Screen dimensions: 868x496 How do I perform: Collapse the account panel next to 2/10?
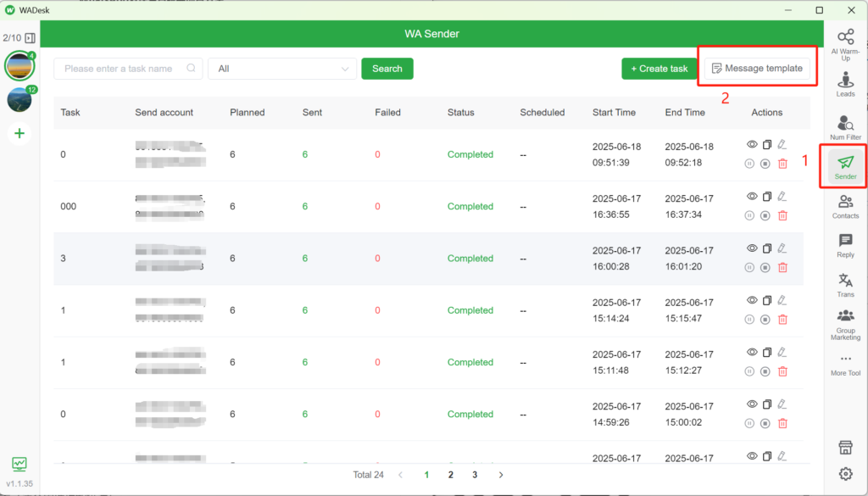pyautogui.click(x=30, y=37)
